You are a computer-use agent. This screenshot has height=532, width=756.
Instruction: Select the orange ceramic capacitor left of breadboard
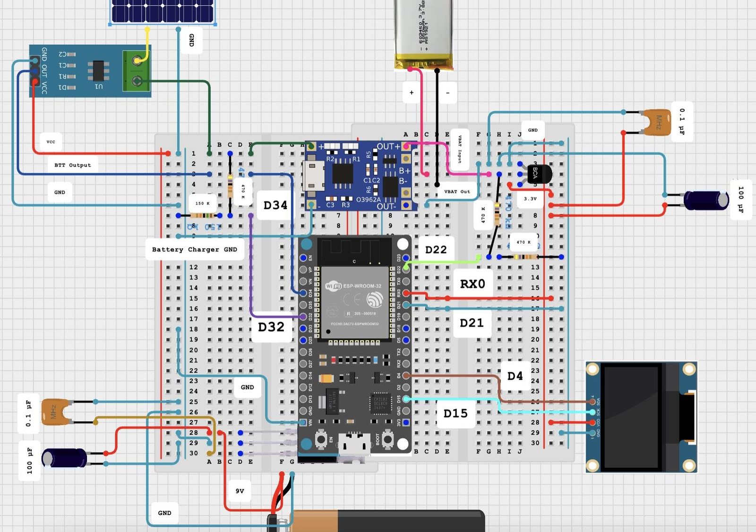(56, 412)
